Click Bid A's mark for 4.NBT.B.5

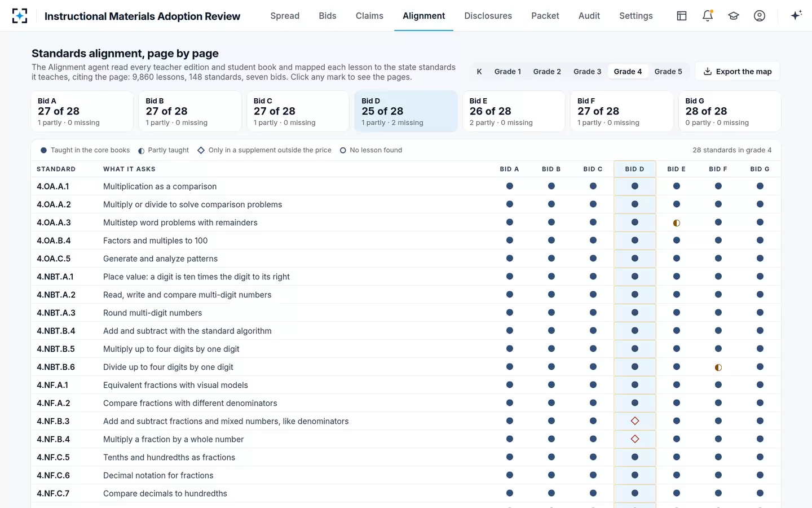[510, 349]
